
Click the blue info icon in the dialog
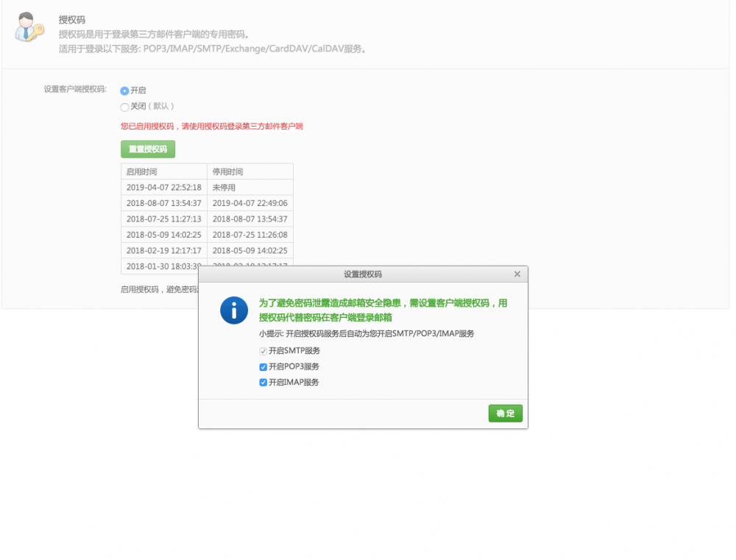tap(233, 310)
